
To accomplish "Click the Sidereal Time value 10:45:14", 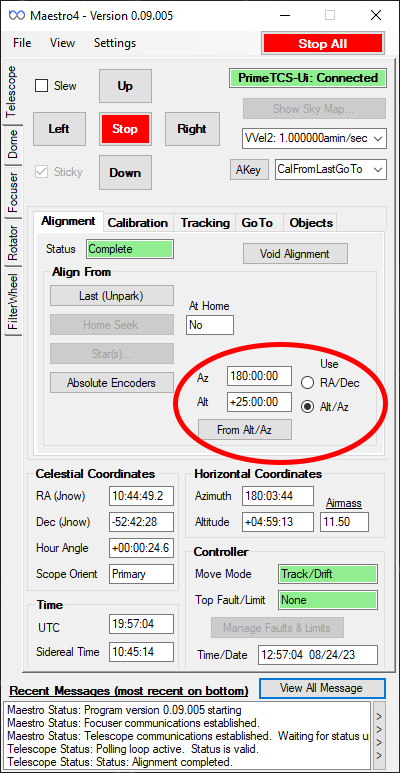I will (142, 652).
